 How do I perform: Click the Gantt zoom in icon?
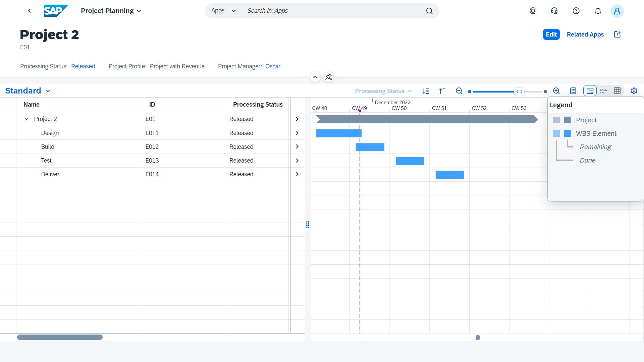[x=556, y=91]
